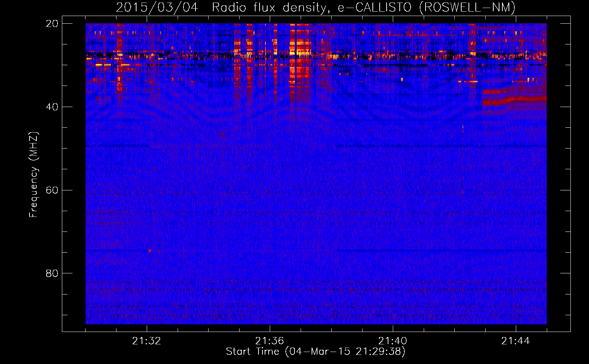The height and width of the screenshot is (364, 589).
Task: Click the 20 frequency tick label
Action: point(52,24)
